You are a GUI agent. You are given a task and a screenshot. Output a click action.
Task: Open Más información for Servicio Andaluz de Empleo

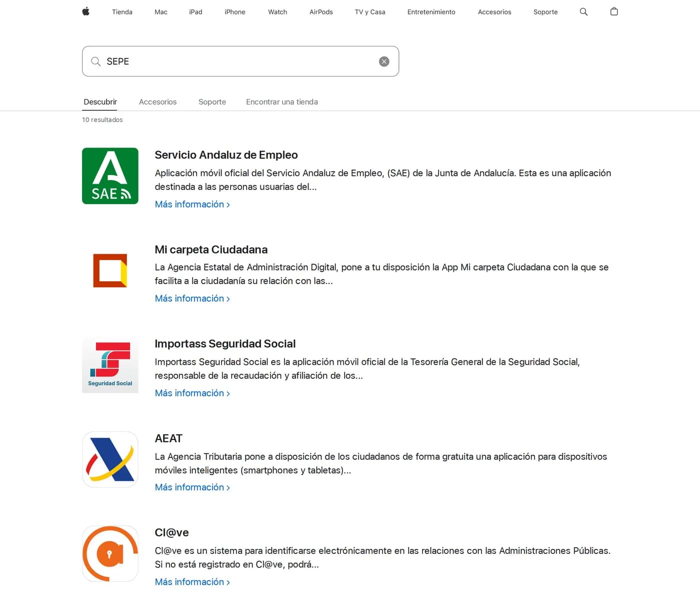(192, 204)
